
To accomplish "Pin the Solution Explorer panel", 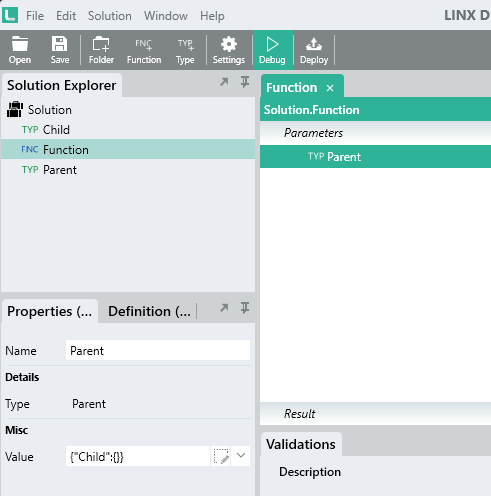I will 245,82.
